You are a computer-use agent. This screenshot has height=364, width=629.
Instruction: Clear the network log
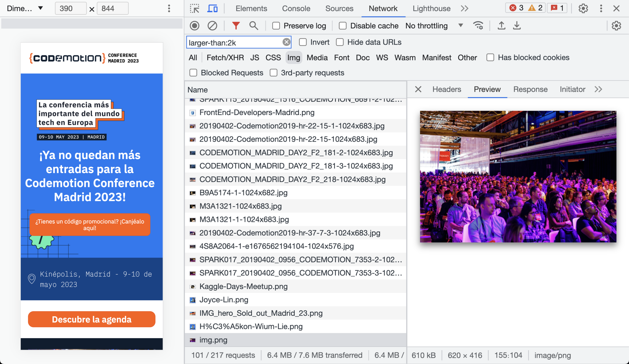[x=212, y=26]
